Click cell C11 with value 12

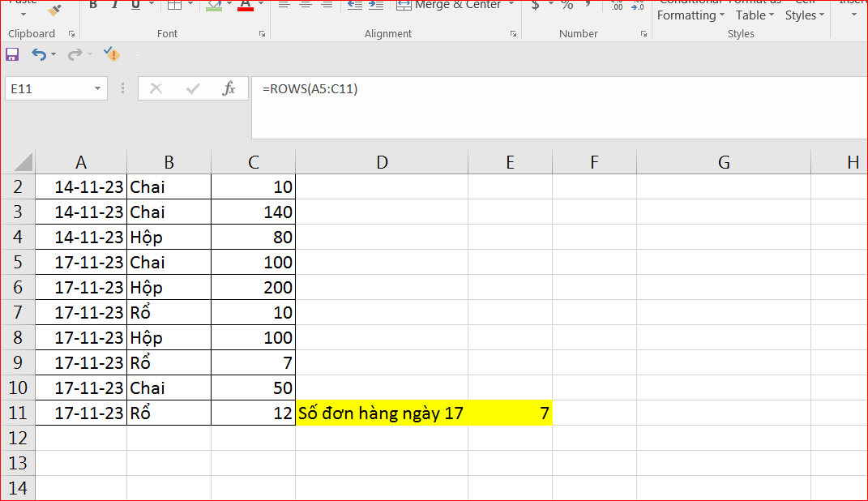[253, 413]
